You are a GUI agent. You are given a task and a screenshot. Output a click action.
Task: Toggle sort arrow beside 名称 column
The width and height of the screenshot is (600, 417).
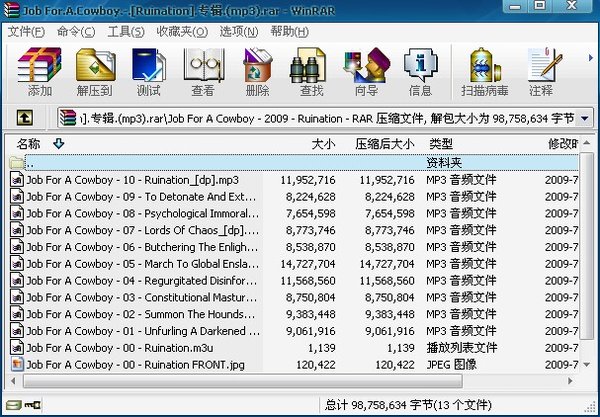coord(59,144)
